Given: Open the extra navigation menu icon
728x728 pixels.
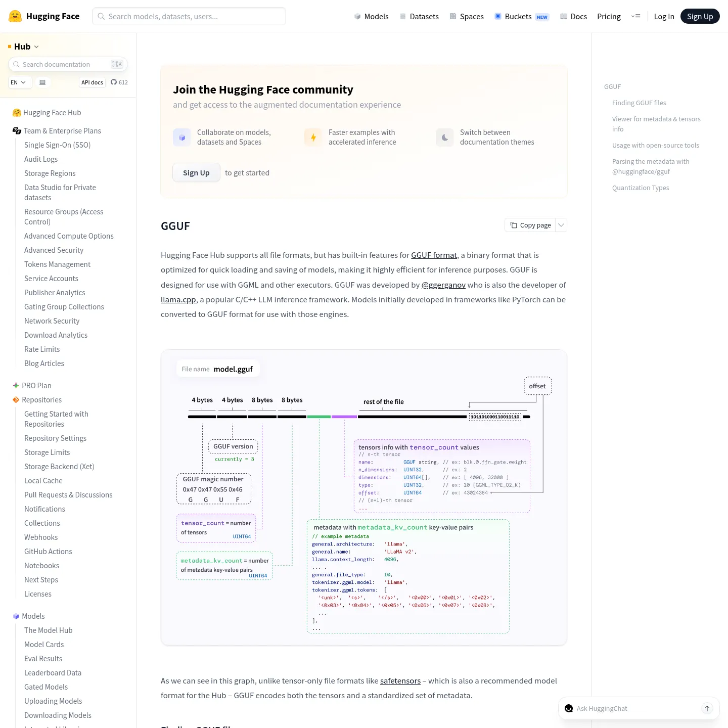Looking at the screenshot, I should tap(636, 17).
